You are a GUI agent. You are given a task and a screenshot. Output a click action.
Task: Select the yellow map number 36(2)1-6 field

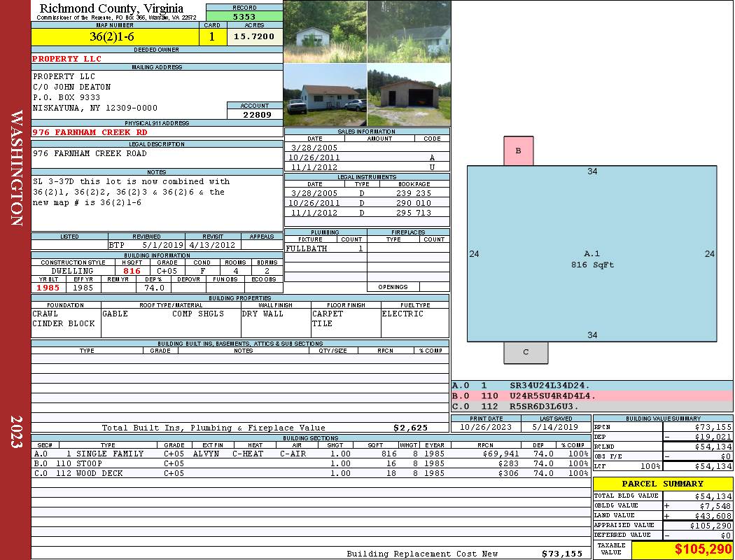pos(115,36)
